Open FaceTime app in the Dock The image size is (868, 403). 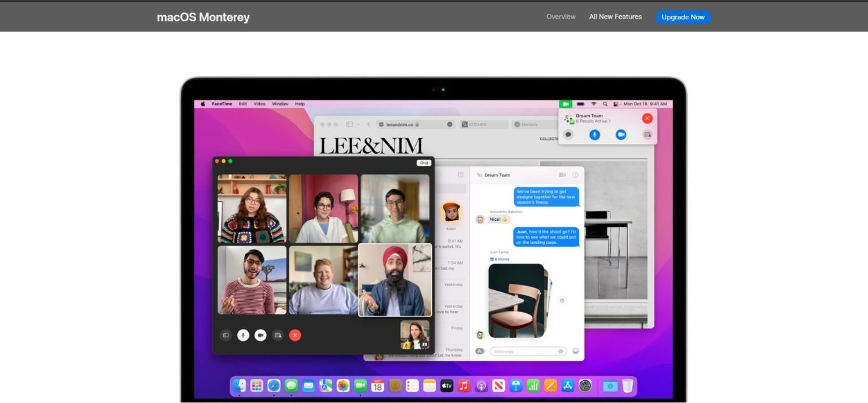coord(361,386)
